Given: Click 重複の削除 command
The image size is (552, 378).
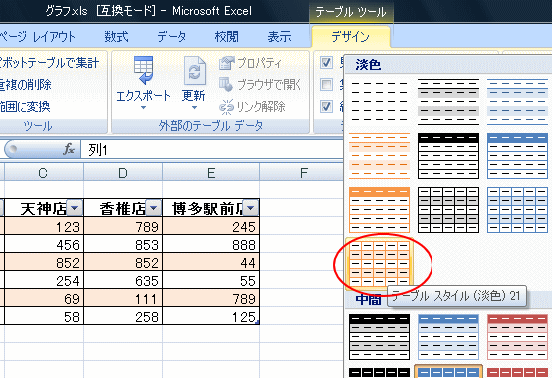Looking at the screenshot, I should (26, 85).
